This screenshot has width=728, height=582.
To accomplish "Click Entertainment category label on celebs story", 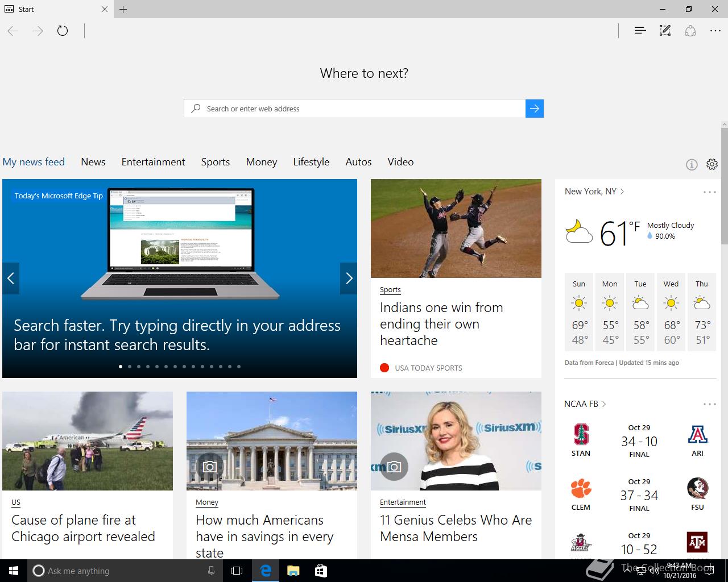I will 403,502.
